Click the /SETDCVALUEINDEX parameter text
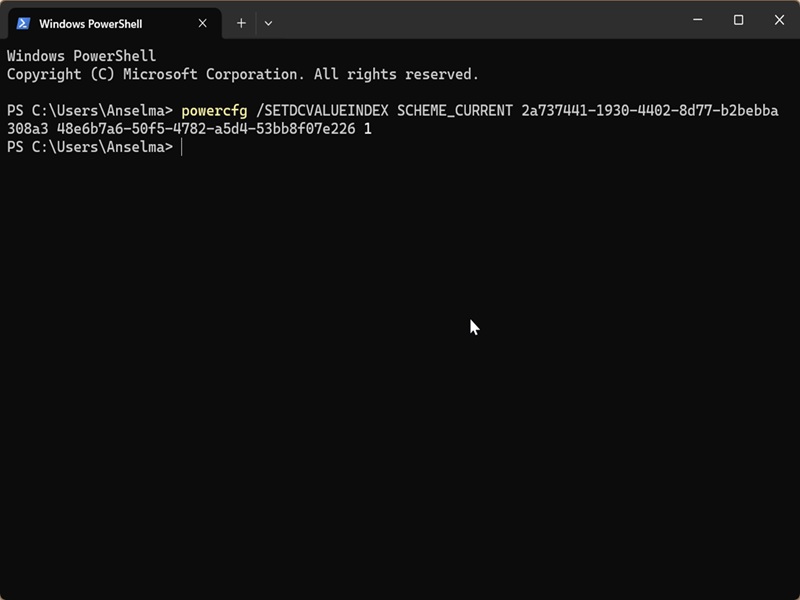The height and width of the screenshot is (600, 800). (x=322, y=111)
